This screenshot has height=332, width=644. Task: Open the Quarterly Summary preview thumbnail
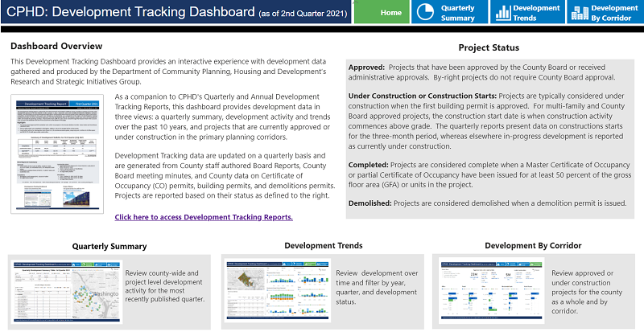[65, 291]
